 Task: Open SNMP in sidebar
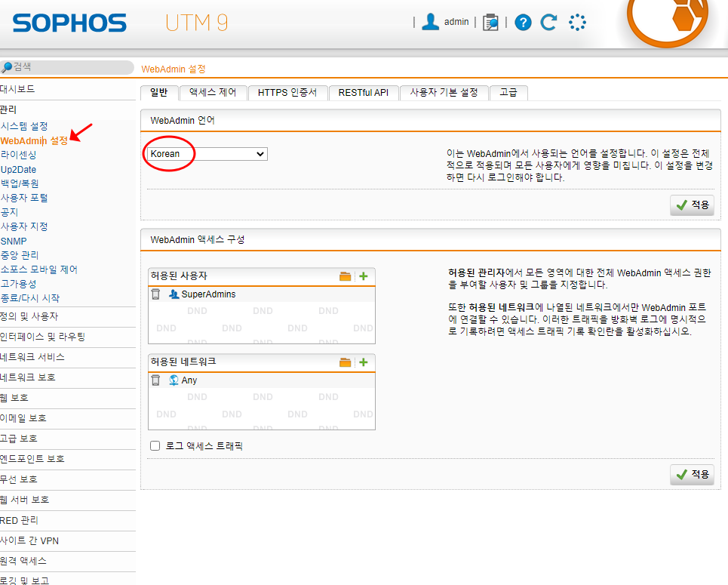pos(14,241)
